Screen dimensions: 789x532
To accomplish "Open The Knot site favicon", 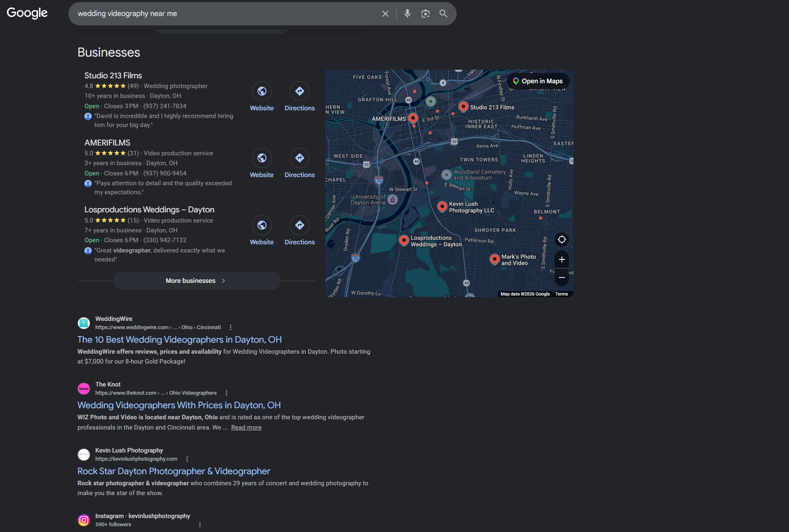I will coord(84,389).
